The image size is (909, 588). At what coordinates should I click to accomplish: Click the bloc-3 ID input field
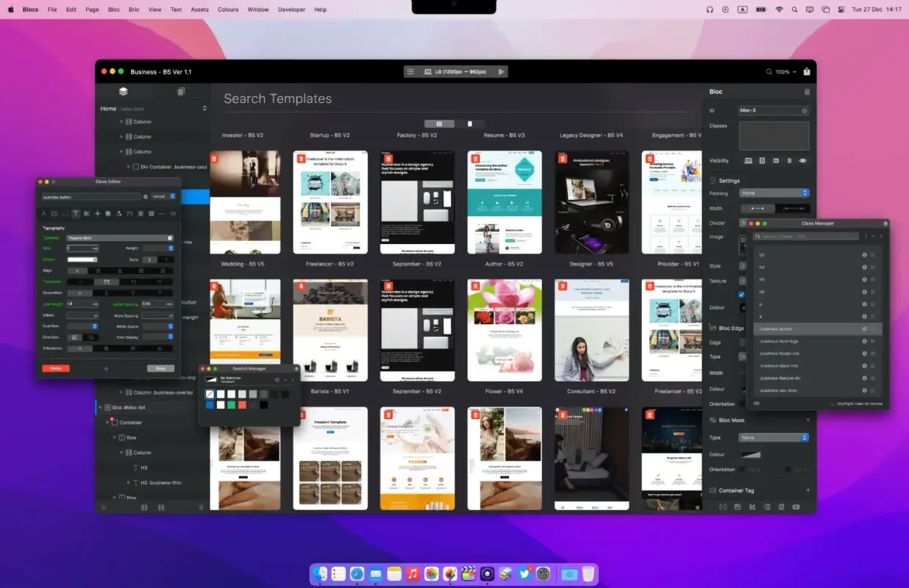click(x=774, y=110)
